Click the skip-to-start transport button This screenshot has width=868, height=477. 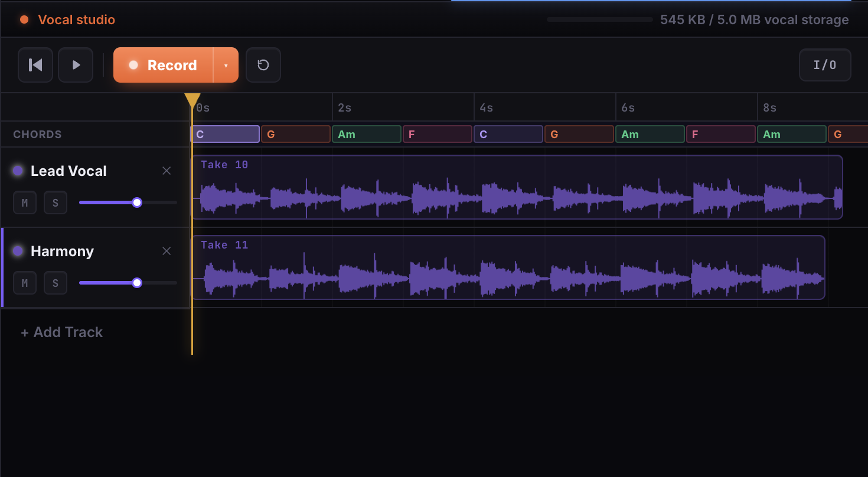coord(35,65)
